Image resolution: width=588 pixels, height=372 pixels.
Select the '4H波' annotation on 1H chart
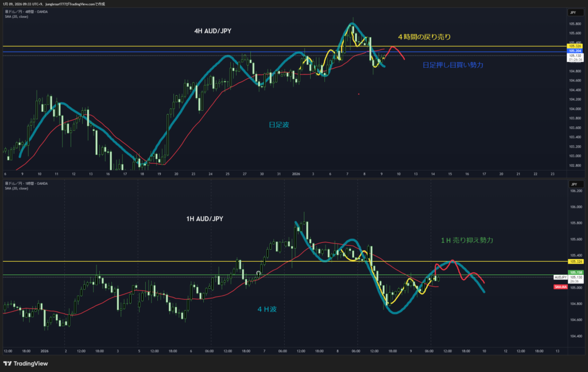coord(266,309)
